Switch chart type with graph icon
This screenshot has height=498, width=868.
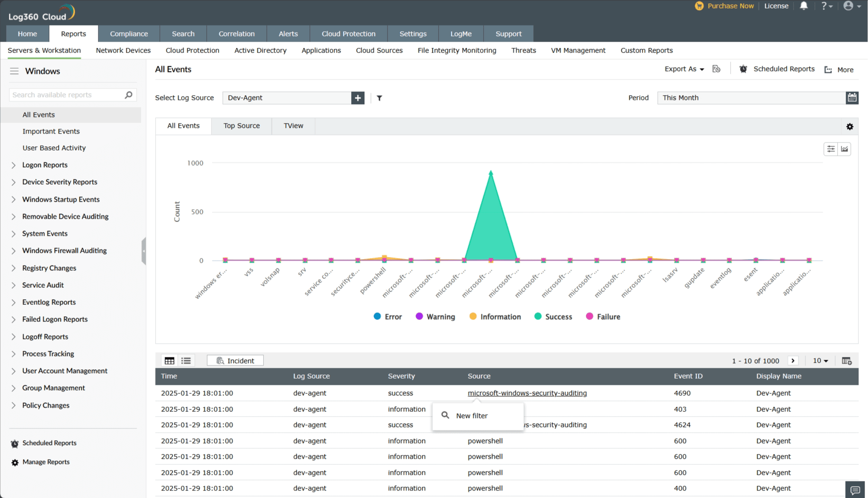tap(844, 149)
